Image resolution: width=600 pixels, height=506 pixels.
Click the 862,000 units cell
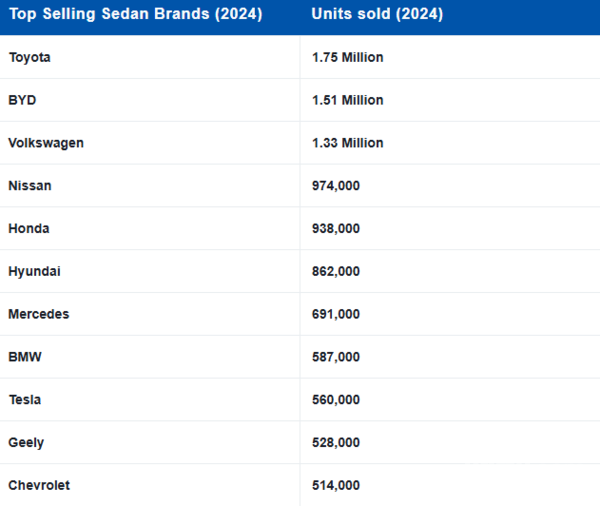[x=336, y=271]
